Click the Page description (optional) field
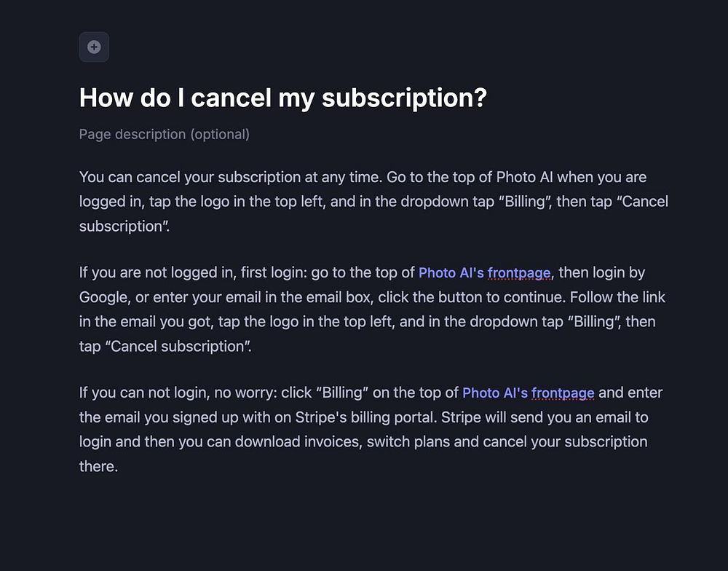Screen dimensions: 728x571 164,134
